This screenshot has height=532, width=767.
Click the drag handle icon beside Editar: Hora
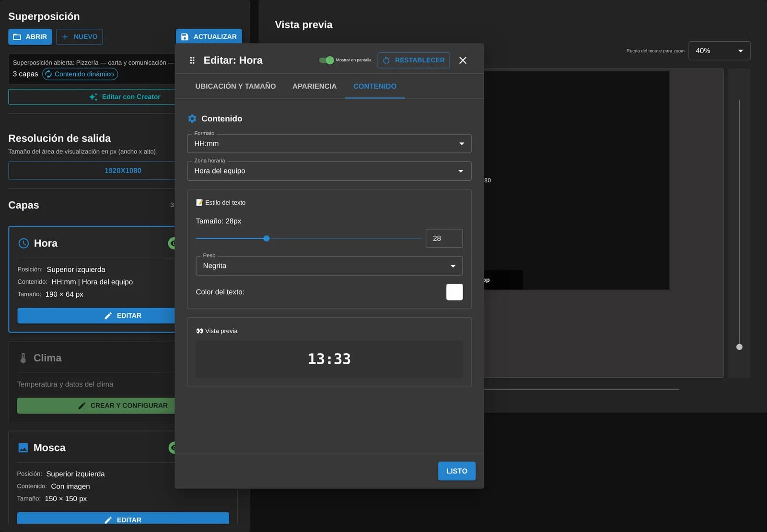pyautogui.click(x=192, y=60)
